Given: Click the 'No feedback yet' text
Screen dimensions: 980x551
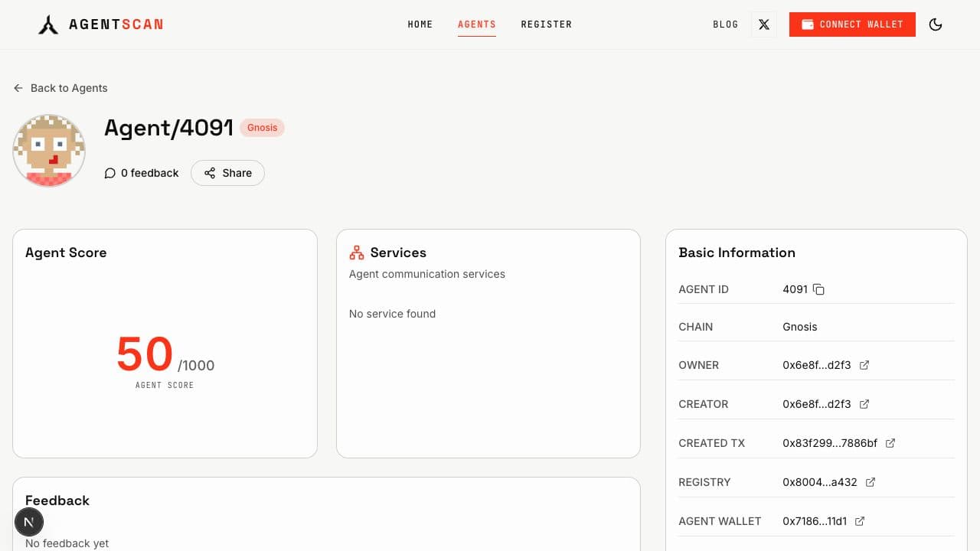Looking at the screenshot, I should pyautogui.click(x=67, y=543).
